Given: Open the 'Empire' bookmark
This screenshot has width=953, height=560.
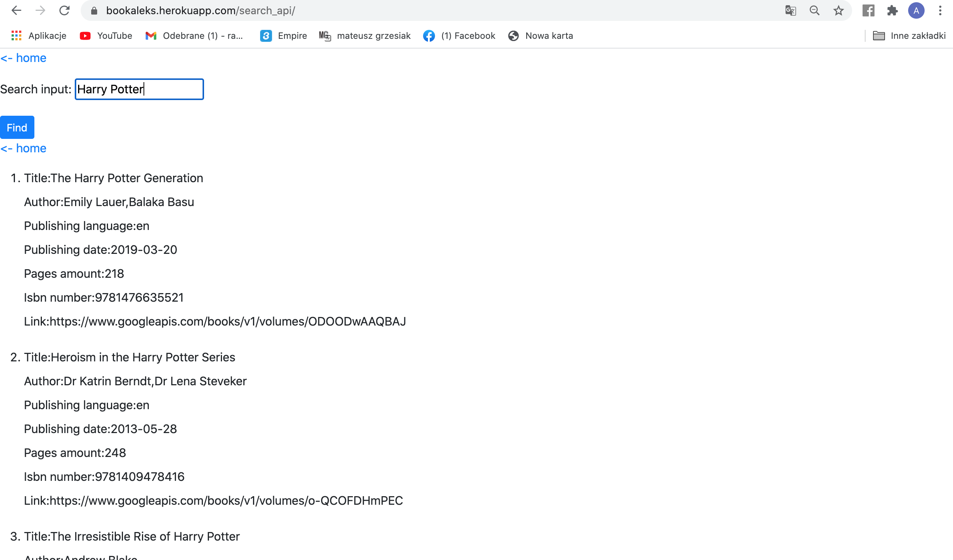Looking at the screenshot, I should tap(284, 35).
